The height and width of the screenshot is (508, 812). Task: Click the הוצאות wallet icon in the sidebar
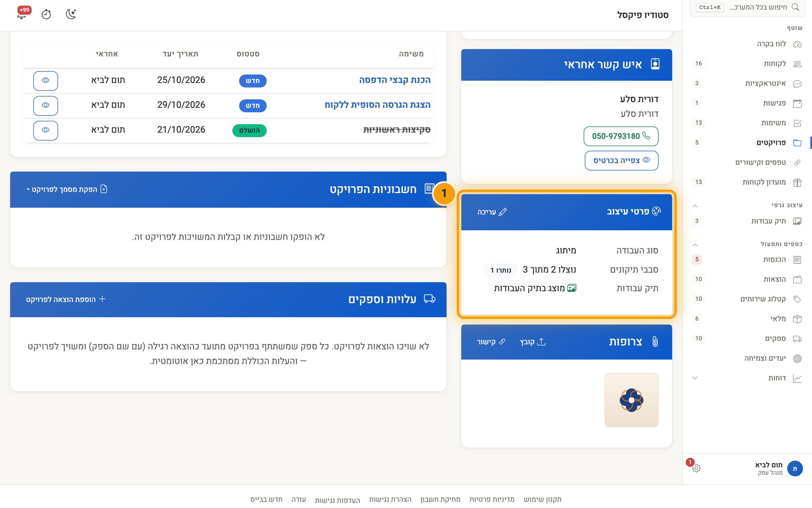click(797, 279)
